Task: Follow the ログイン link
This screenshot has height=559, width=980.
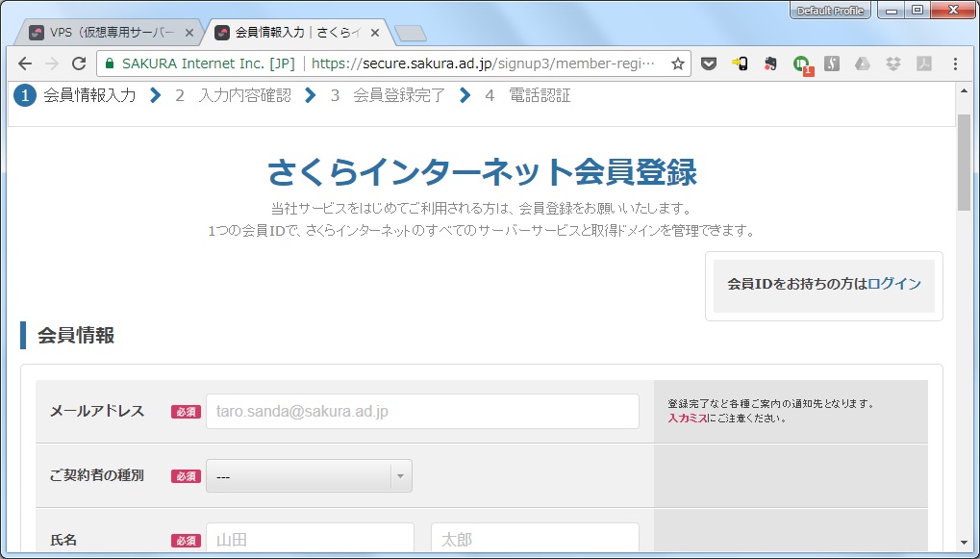Action: point(894,284)
